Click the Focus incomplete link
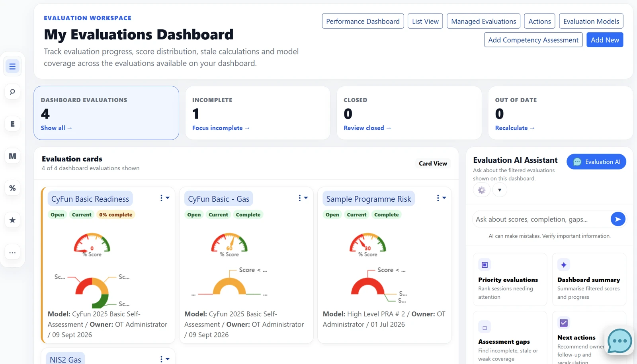The height and width of the screenshot is (364, 637). tap(221, 128)
